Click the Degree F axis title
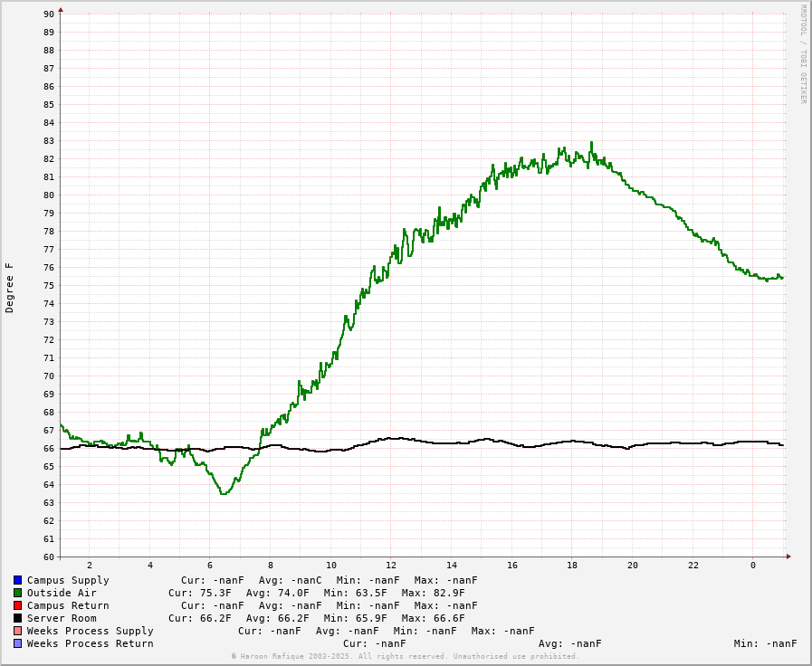Screen dimensions: 812x666 (x=10, y=288)
